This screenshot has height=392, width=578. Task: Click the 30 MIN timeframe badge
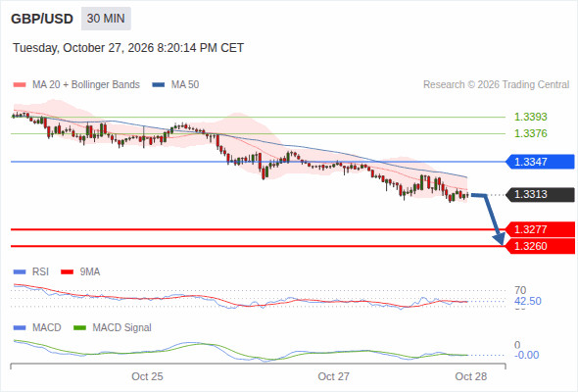(106, 19)
